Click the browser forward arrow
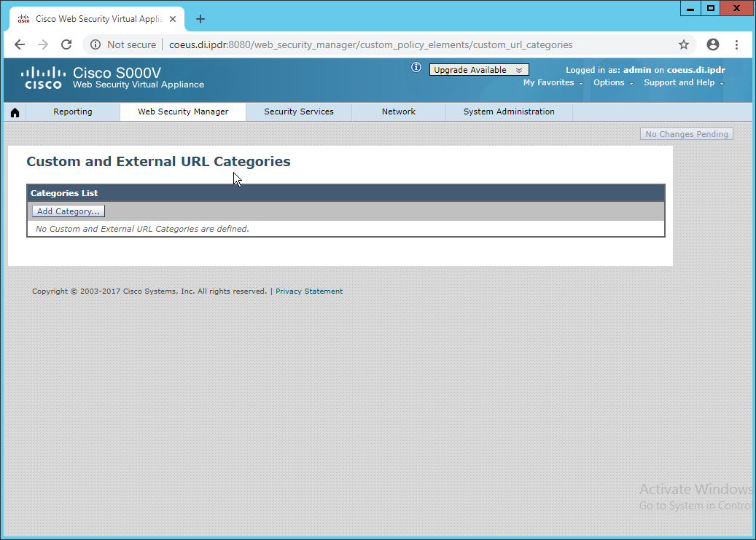Image resolution: width=756 pixels, height=540 pixels. tap(43, 45)
